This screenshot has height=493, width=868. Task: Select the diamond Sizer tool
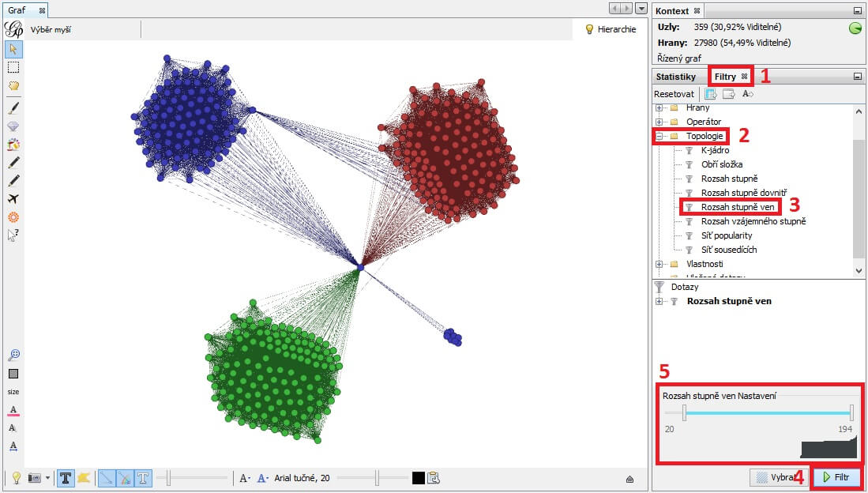(13, 126)
